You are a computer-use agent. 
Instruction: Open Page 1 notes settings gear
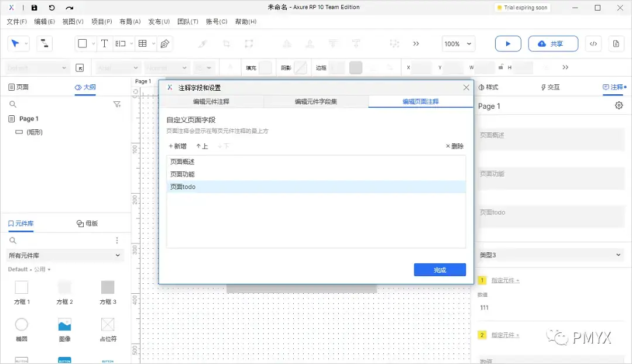pyautogui.click(x=619, y=106)
